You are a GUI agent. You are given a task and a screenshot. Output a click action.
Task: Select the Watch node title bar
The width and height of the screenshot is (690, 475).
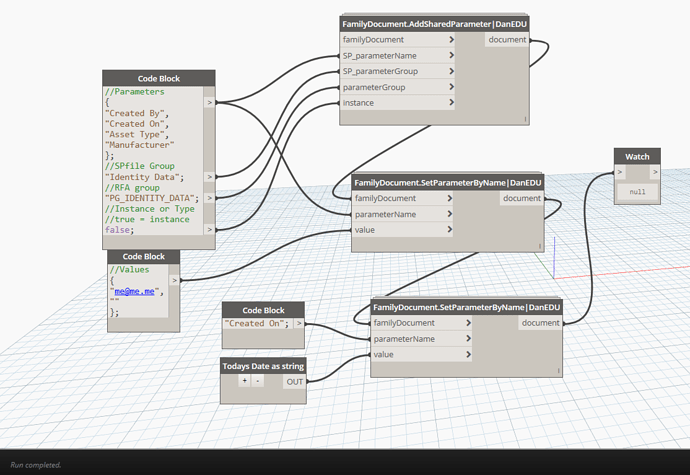(637, 156)
